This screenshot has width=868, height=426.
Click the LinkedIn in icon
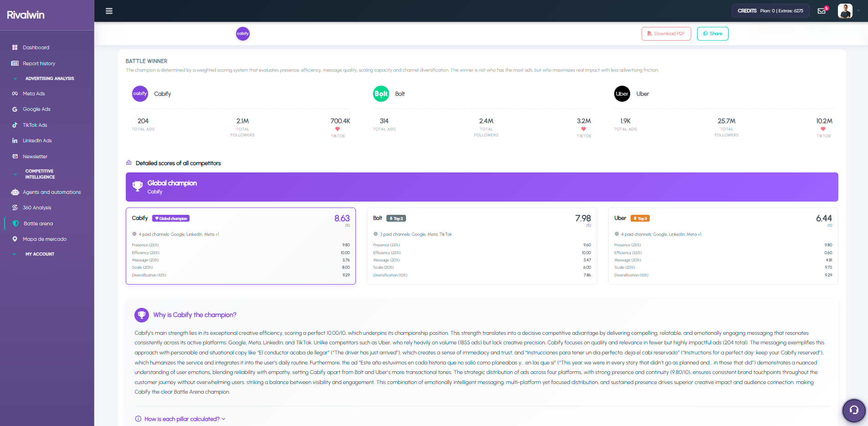[15, 140]
